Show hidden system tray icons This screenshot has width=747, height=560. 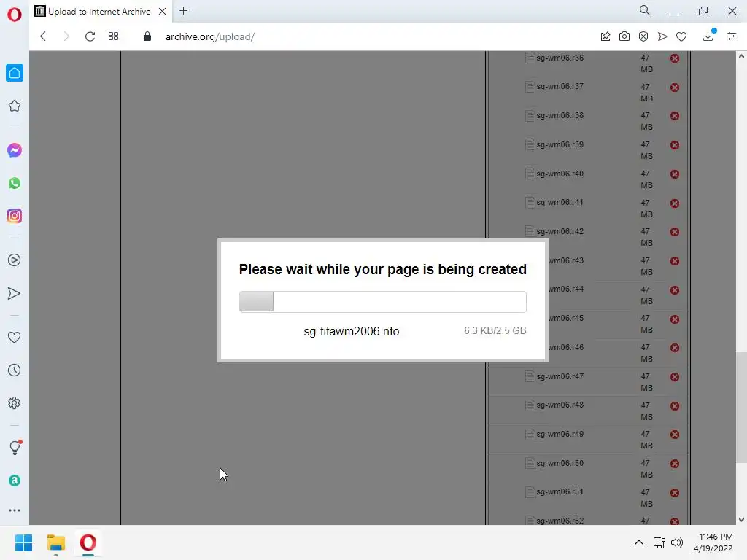click(639, 542)
